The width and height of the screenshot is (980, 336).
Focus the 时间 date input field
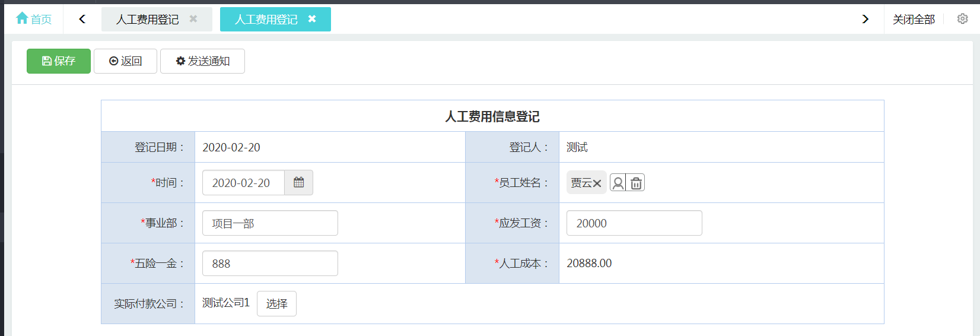click(x=243, y=183)
